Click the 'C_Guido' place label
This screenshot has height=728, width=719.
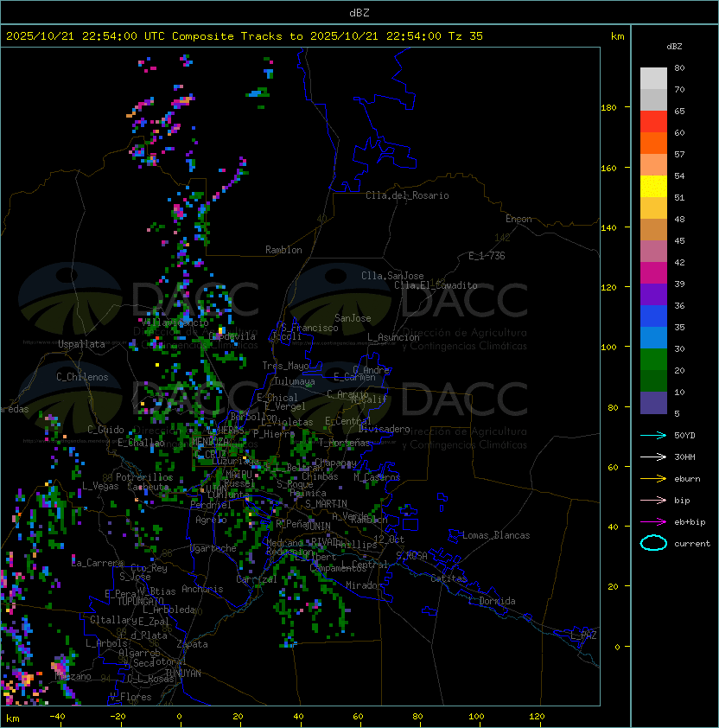(105, 430)
